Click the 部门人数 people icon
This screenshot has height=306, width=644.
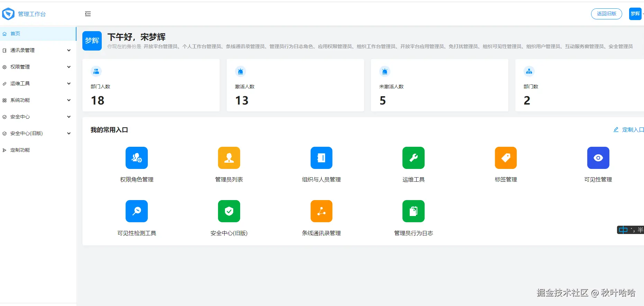pos(96,71)
